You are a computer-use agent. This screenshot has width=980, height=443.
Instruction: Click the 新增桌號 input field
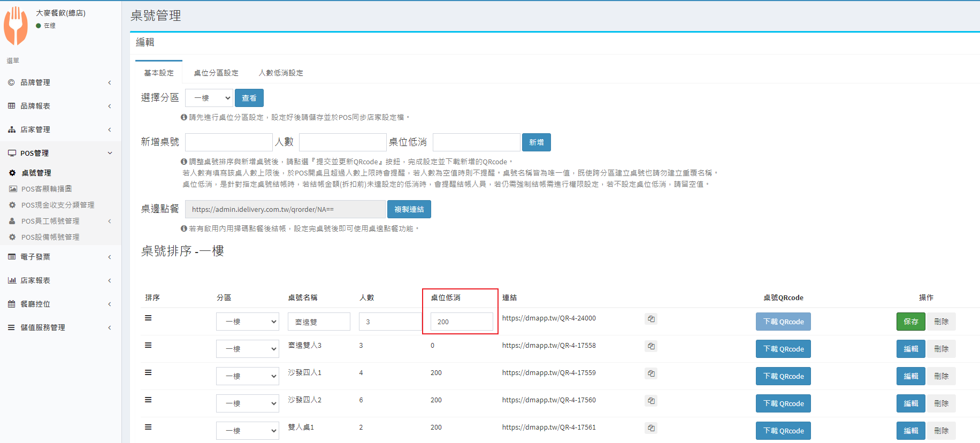229,142
